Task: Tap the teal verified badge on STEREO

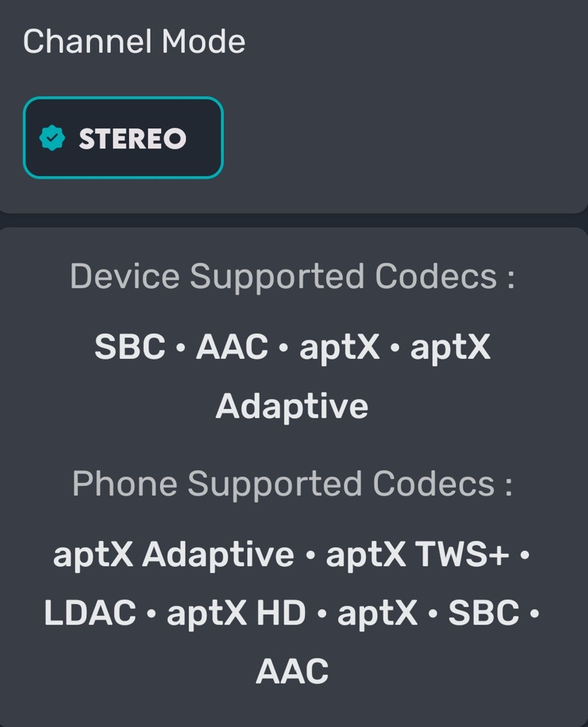Action: point(52,138)
